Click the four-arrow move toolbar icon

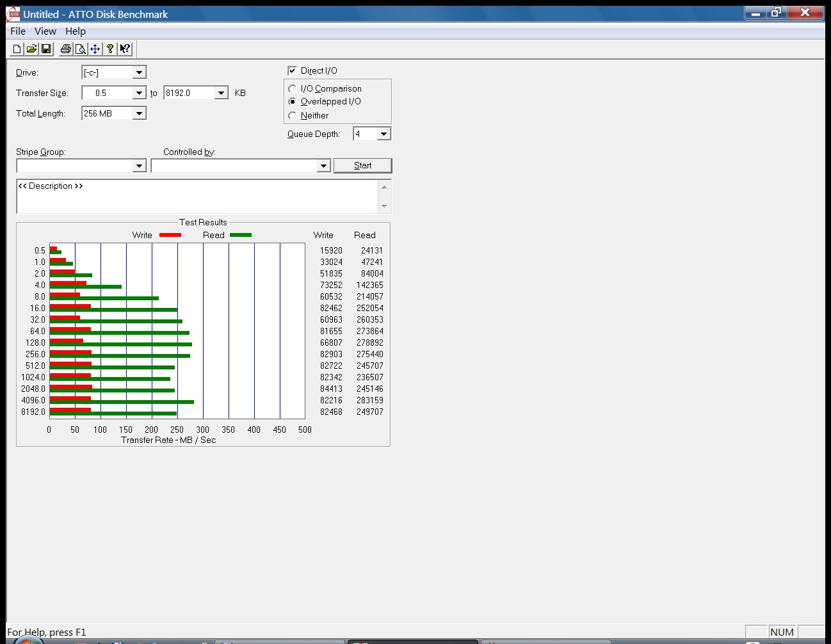click(x=95, y=49)
